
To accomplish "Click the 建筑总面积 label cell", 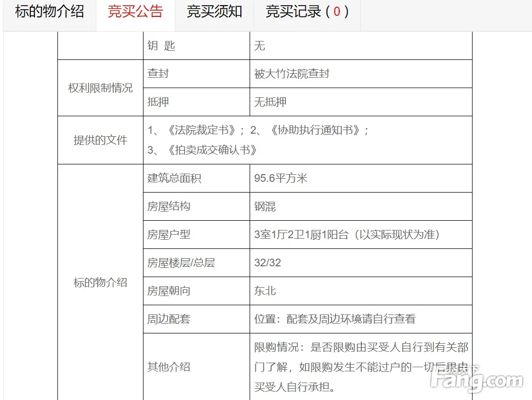I will click(174, 178).
